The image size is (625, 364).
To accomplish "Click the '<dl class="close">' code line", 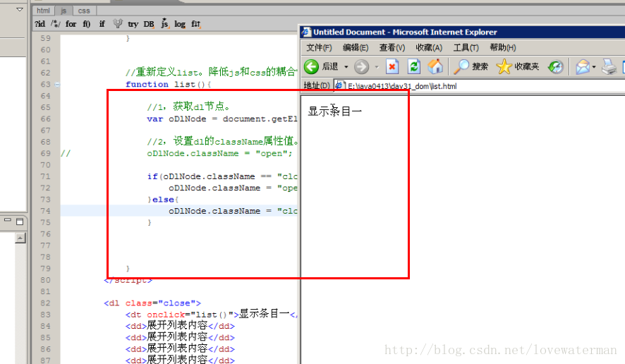I will 152,303.
